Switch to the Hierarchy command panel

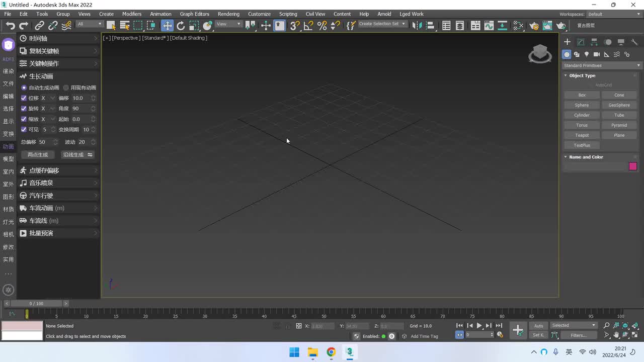594,42
